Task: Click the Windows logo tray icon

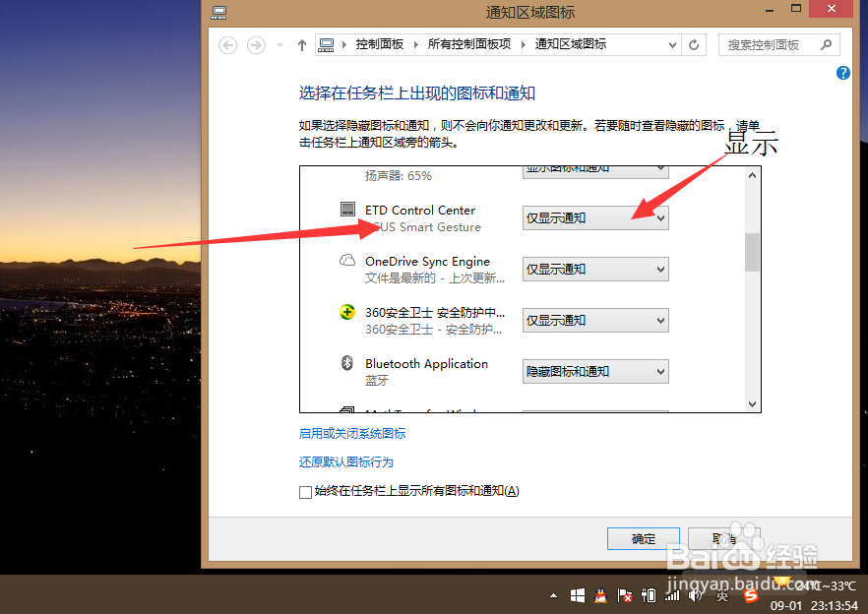Action: [x=578, y=595]
